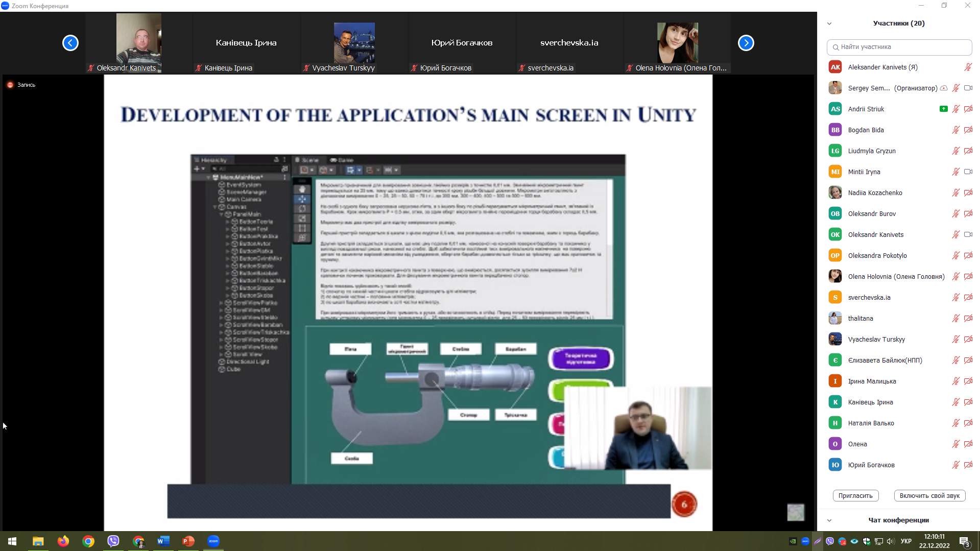Select the Vyacheslav Turskyy video tile
This screenshot has width=980, height=551.
point(354,43)
